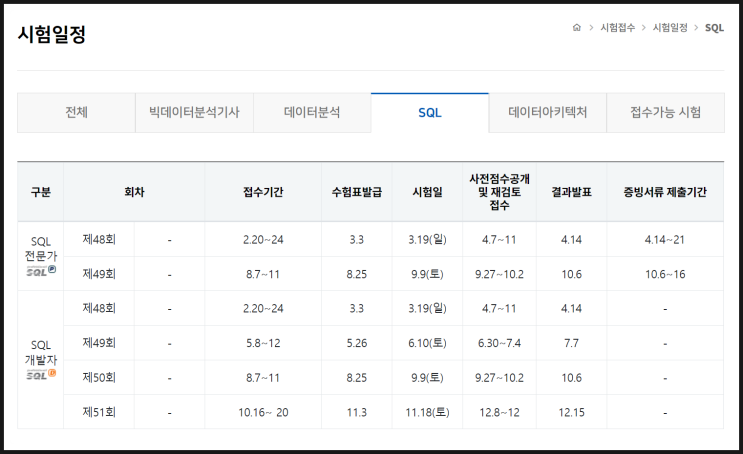The width and height of the screenshot is (743, 454).
Task: Click the 5.8~12 접수기간 cell
Action: click(263, 343)
